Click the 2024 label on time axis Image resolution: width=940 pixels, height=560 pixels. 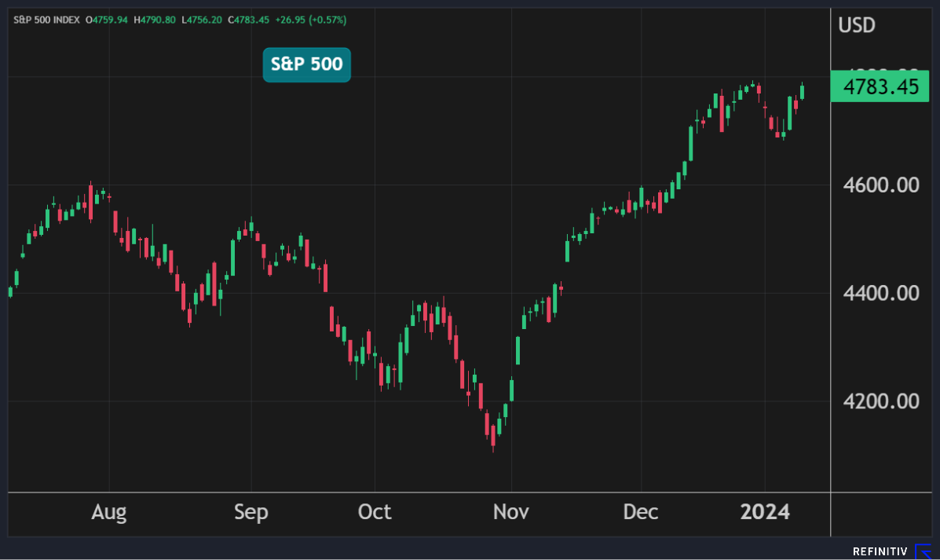pyautogui.click(x=765, y=513)
